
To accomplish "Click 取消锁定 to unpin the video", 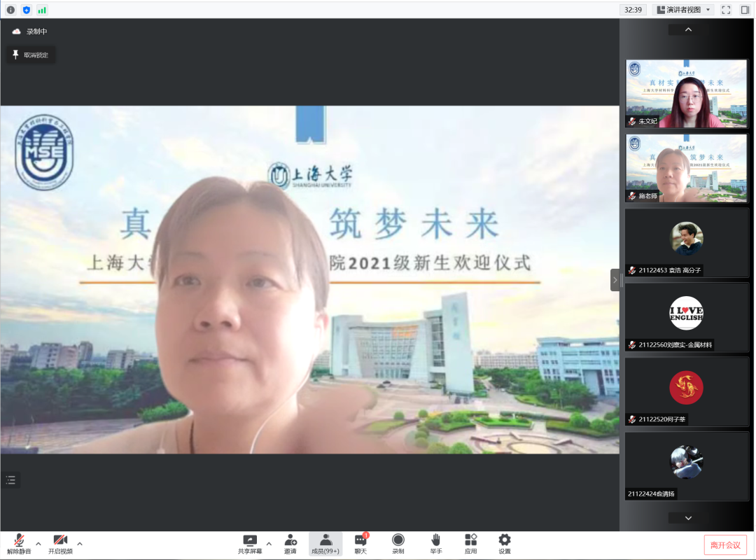I will (30, 55).
